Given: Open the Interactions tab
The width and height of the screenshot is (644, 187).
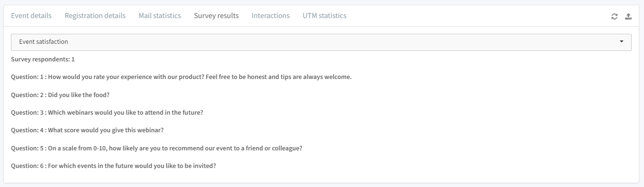Looking at the screenshot, I should tap(271, 16).
